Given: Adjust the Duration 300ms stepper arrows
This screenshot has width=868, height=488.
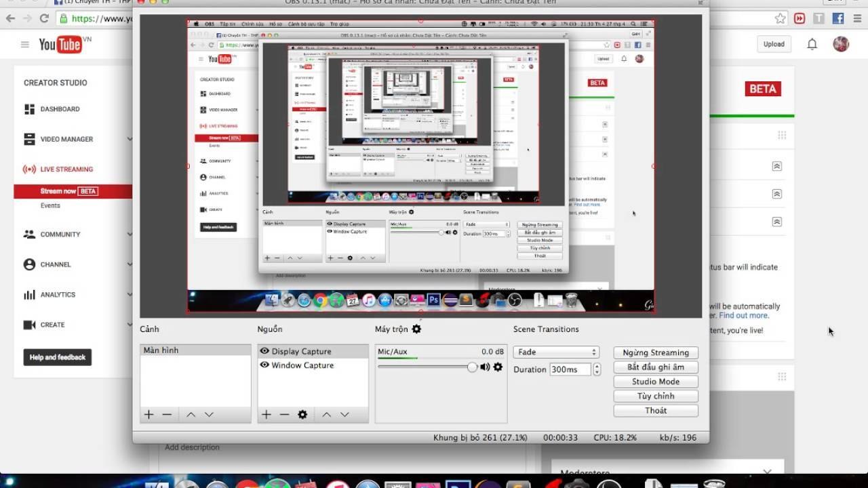Looking at the screenshot, I should click(x=597, y=369).
